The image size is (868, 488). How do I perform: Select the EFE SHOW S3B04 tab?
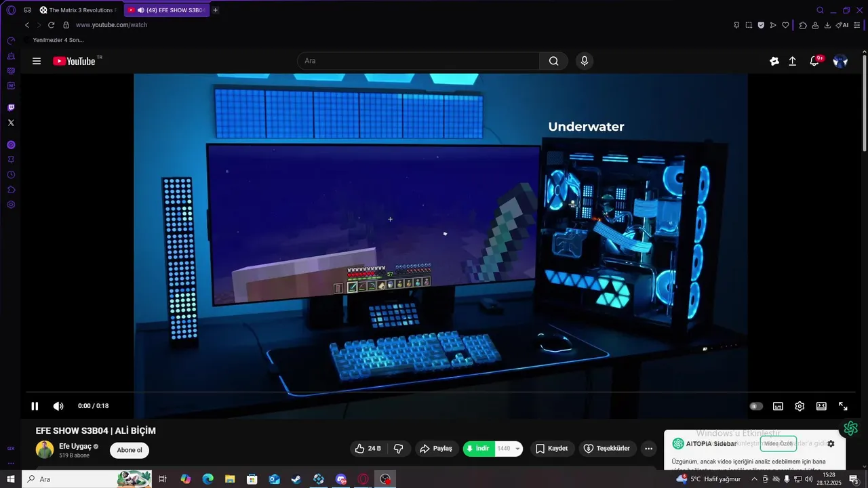click(167, 10)
